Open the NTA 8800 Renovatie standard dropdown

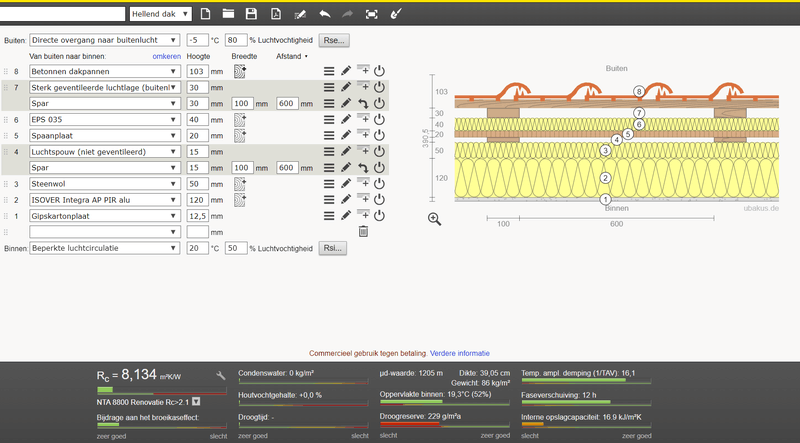(196, 401)
